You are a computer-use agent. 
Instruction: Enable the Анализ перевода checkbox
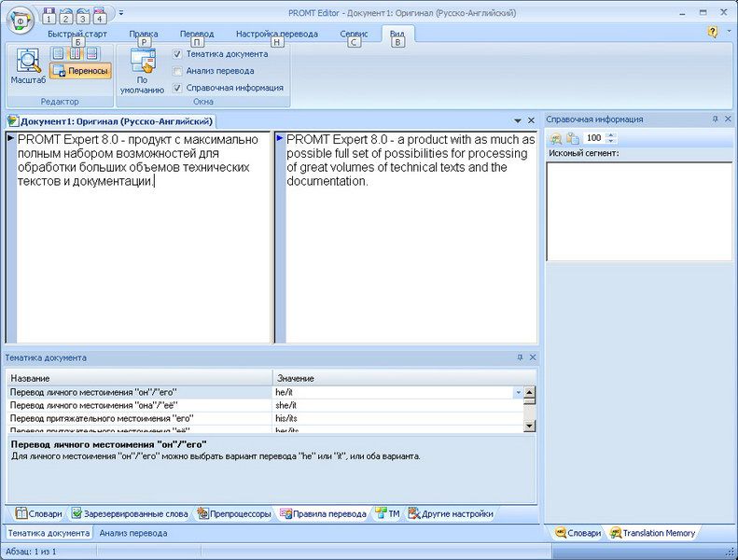pos(177,71)
